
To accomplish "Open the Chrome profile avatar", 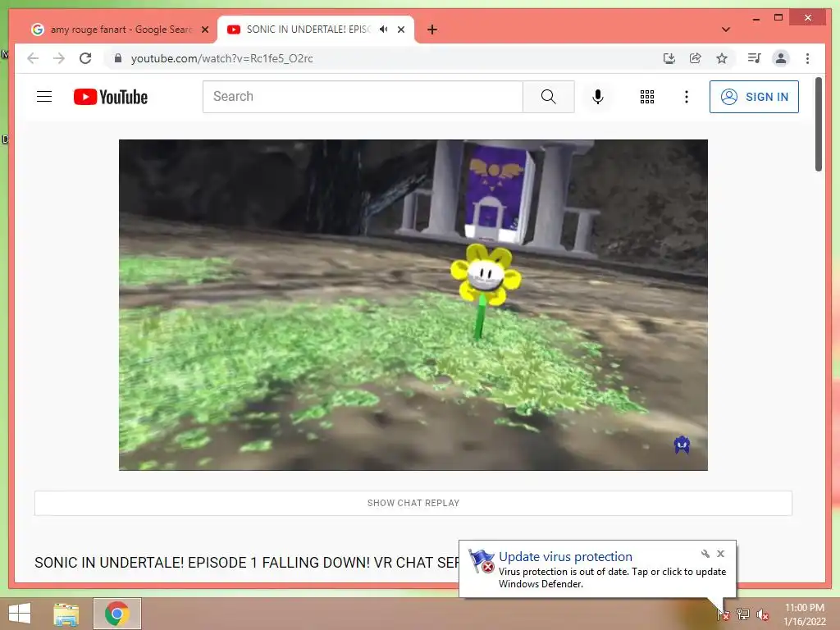I will click(x=781, y=58).
